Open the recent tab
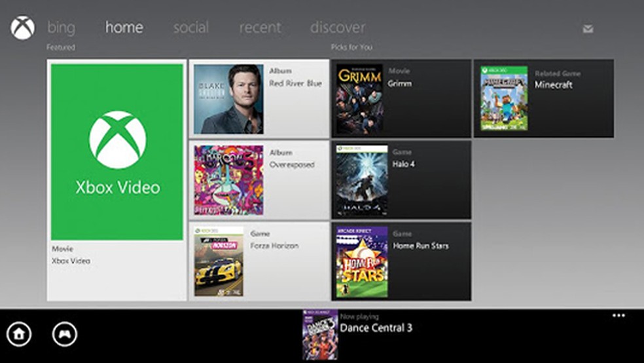The height and width of the screenshot is (363, 644). tap(260, 27)
